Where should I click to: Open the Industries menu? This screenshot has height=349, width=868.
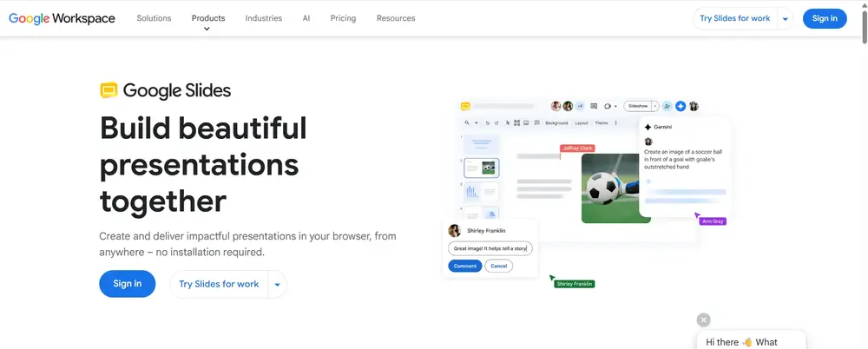pyautogui.click(x=264, y=18)
